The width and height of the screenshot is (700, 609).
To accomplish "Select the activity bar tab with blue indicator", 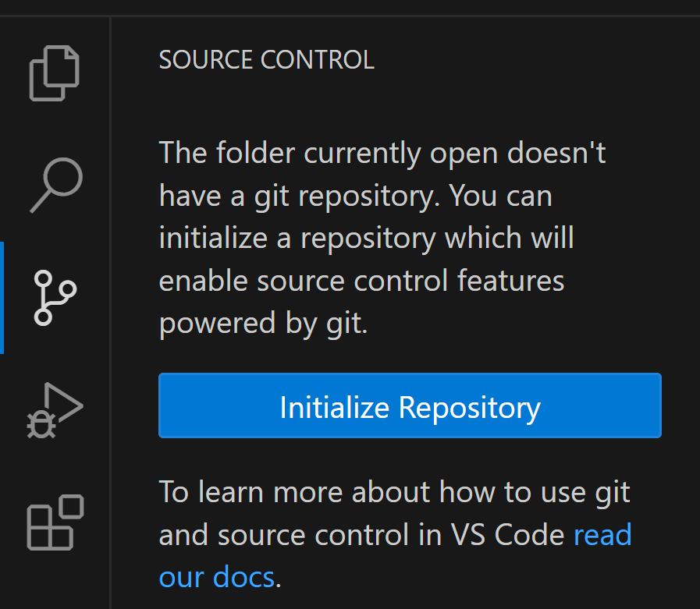I will pos(55,298).
